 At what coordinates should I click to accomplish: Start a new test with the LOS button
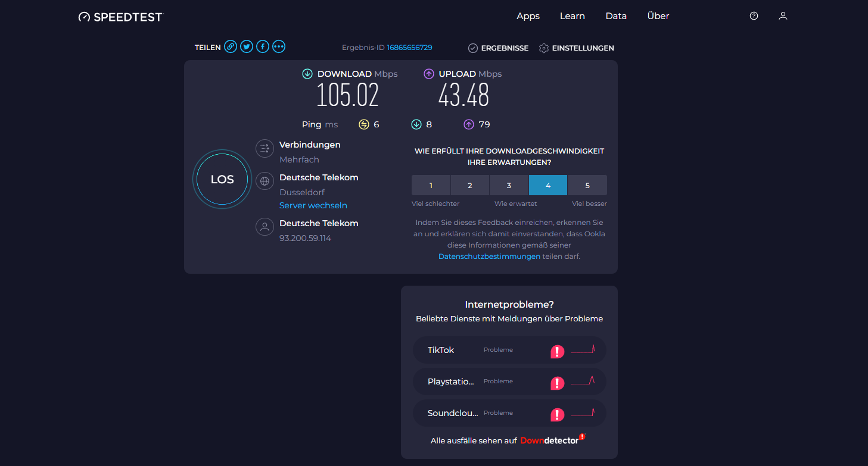point(222,179)
